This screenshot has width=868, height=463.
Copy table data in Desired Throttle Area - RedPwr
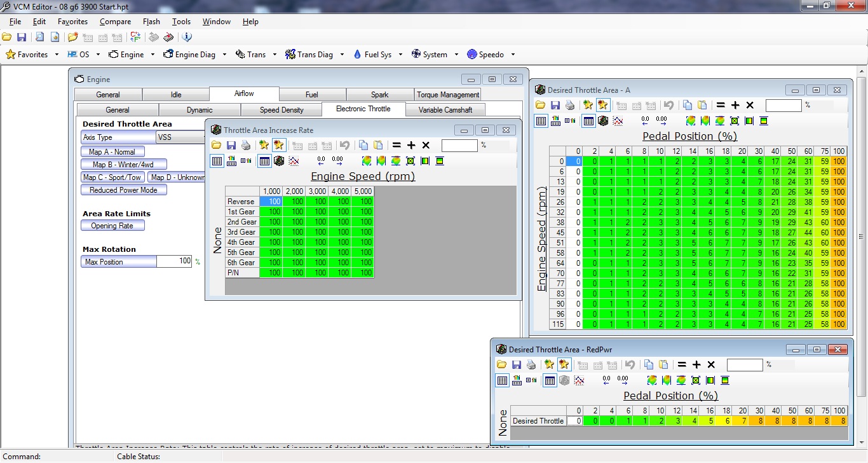[649, 364]
